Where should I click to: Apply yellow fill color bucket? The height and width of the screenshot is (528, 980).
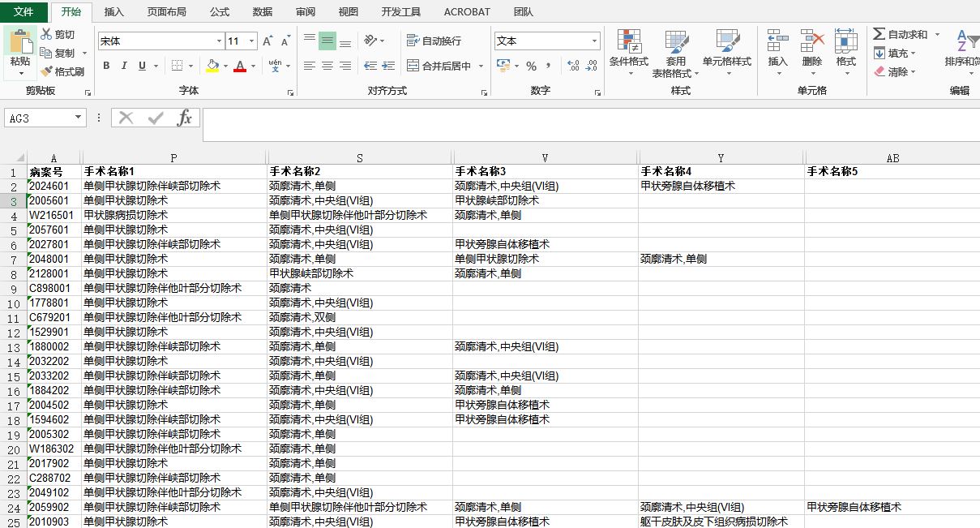click(x=212, y=66)
